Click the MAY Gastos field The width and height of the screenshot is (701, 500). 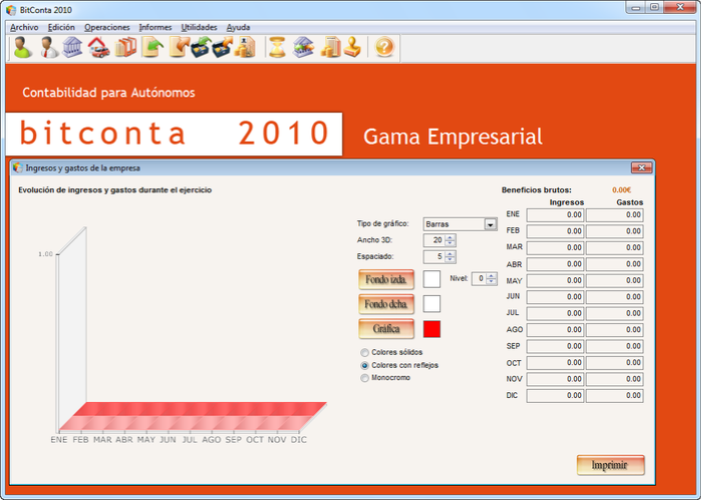click(615, 281)
